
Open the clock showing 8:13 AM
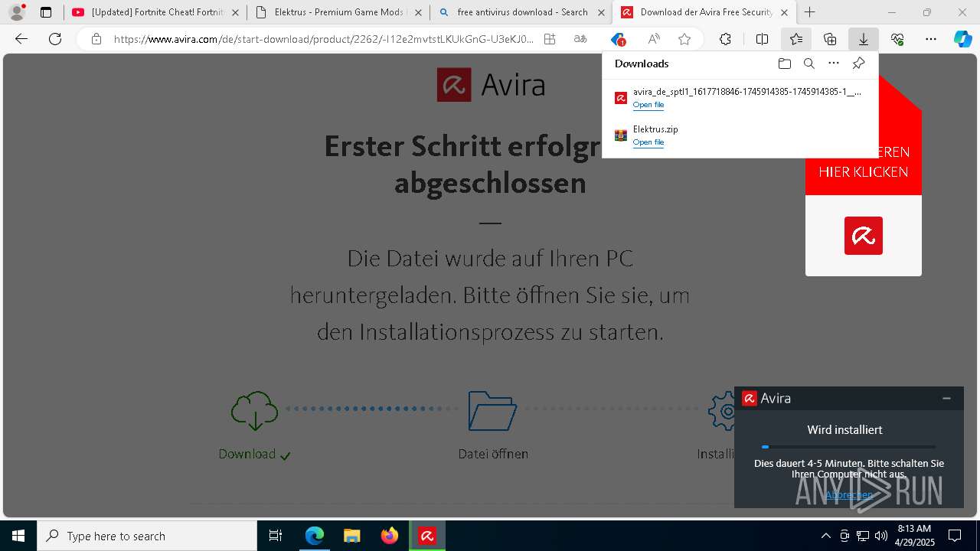coord(914,536)
